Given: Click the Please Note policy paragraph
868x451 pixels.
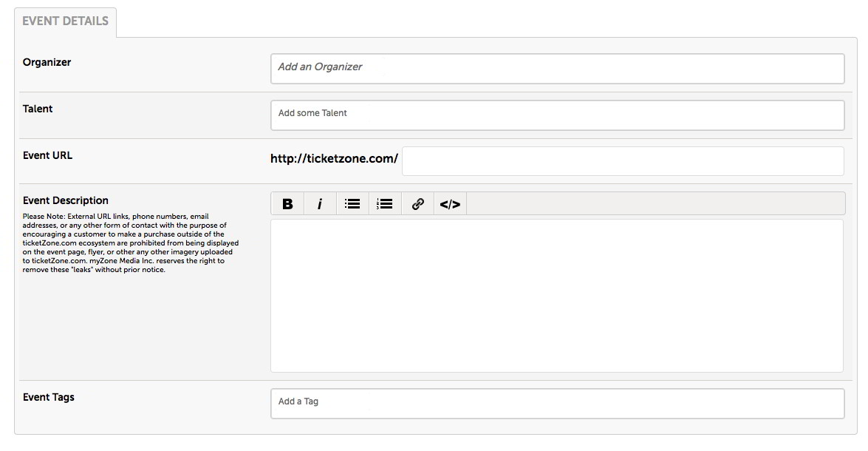Looking at the screenshot, I should [x=131, y=243].
